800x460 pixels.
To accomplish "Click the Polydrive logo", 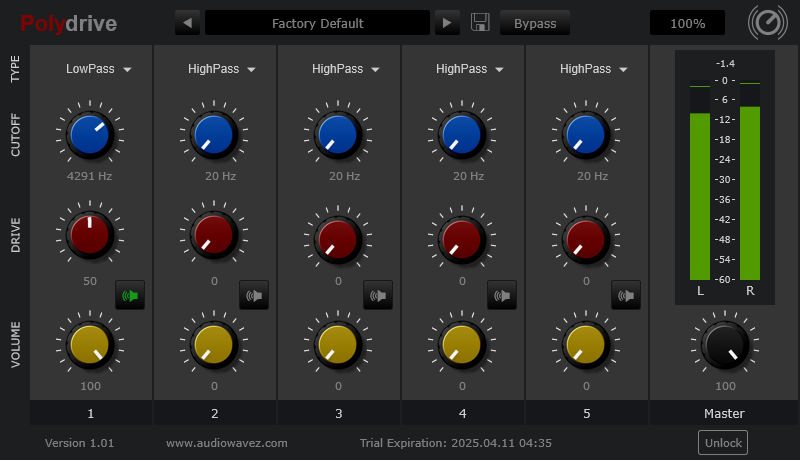I will click(x=68, y=23).
